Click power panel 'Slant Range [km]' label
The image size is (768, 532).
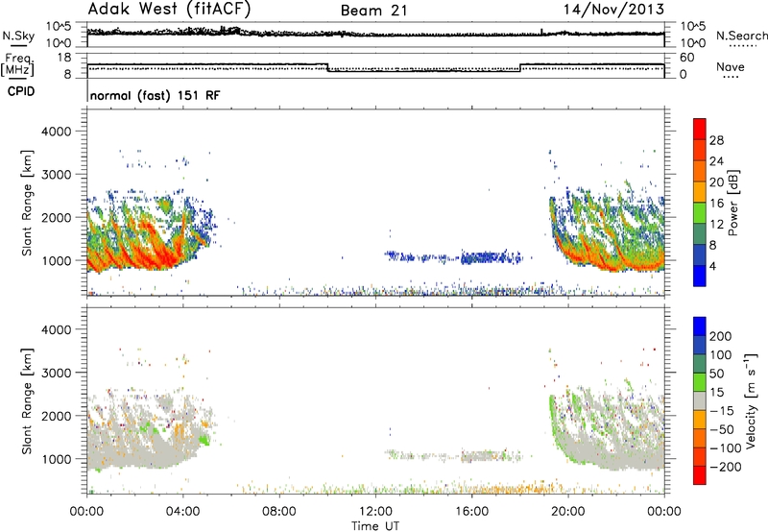(27, 203)
